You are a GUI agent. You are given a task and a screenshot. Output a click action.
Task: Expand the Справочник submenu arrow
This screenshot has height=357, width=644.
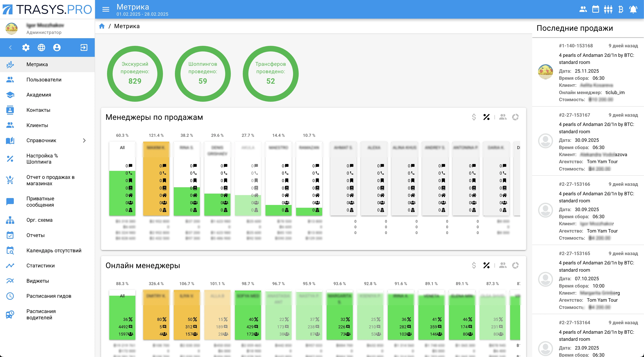pos(84,140)
